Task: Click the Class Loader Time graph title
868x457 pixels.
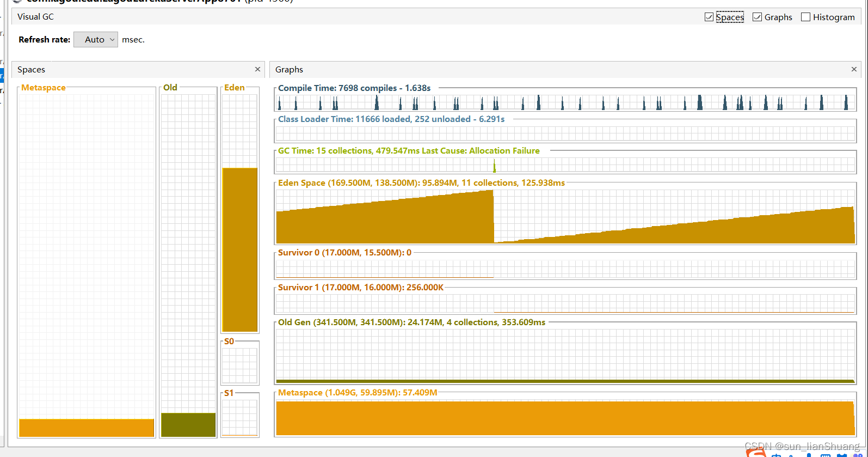Action: [x=391, y=119]
